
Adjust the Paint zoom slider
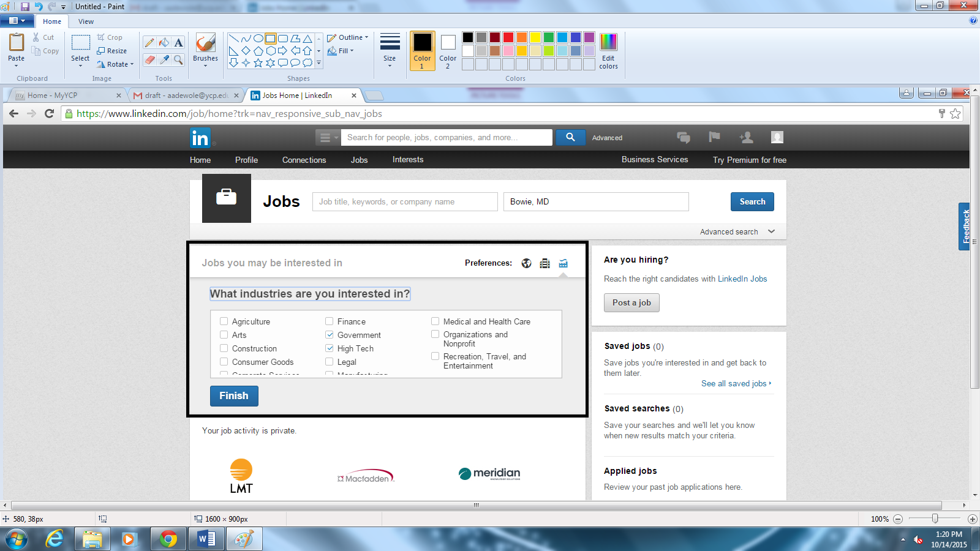pyautogui.click(x=935, y=519)
